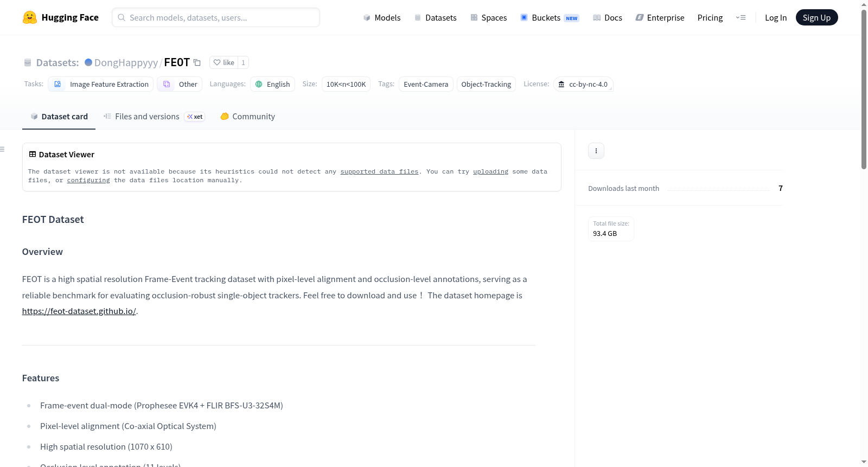This screenshot has height=467, width=868.
Task: Click the Other task tag
Action: [180, 84]
